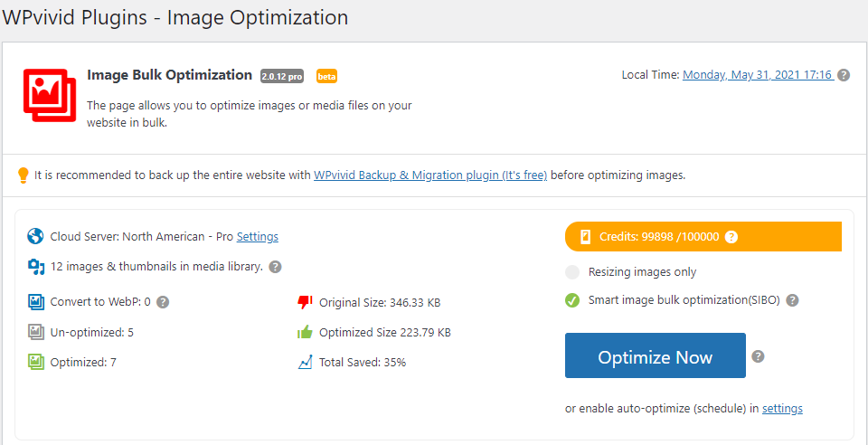Click the red thumbs-down Original Size icon
Screen dimensions: 868x445
pyautogui.click(x=305, y=302)
